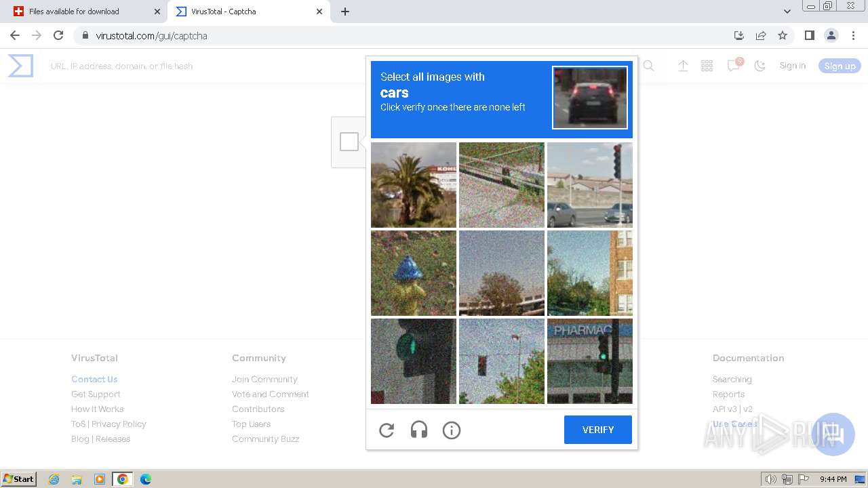Click the taskbar volume icon
Image resolution: width=868 pixels, height=488 pixels.
pyautogui.click(x=771, y=479)
